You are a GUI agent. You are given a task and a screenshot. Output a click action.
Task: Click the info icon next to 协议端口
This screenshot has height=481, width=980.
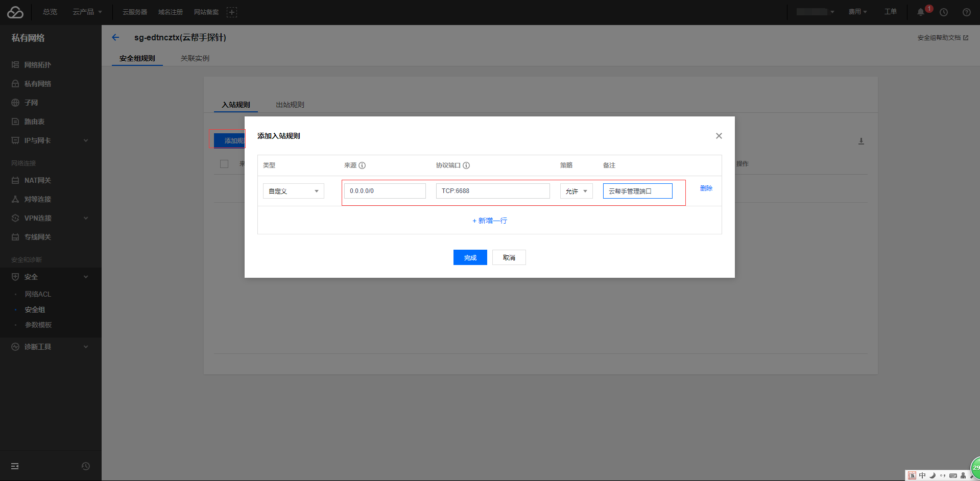(466, 165)
